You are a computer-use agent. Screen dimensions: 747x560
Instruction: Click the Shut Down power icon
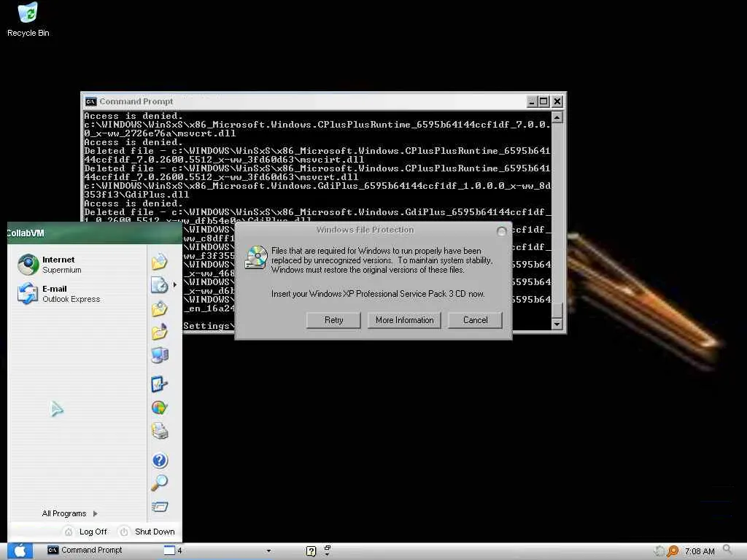coord(124,532)
